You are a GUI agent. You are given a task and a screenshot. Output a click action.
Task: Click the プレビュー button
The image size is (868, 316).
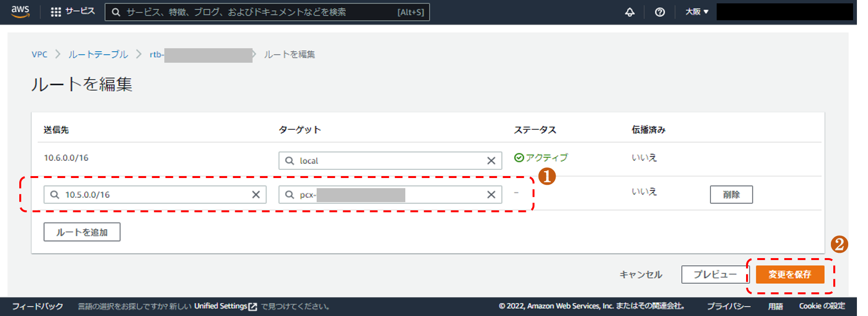tap(715, 275)
